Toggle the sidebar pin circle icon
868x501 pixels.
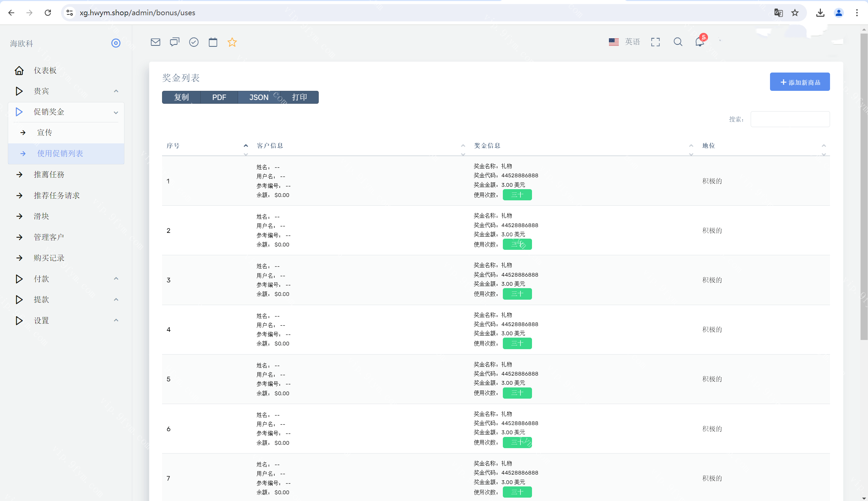pyautogui.click(x=116, y=43)
